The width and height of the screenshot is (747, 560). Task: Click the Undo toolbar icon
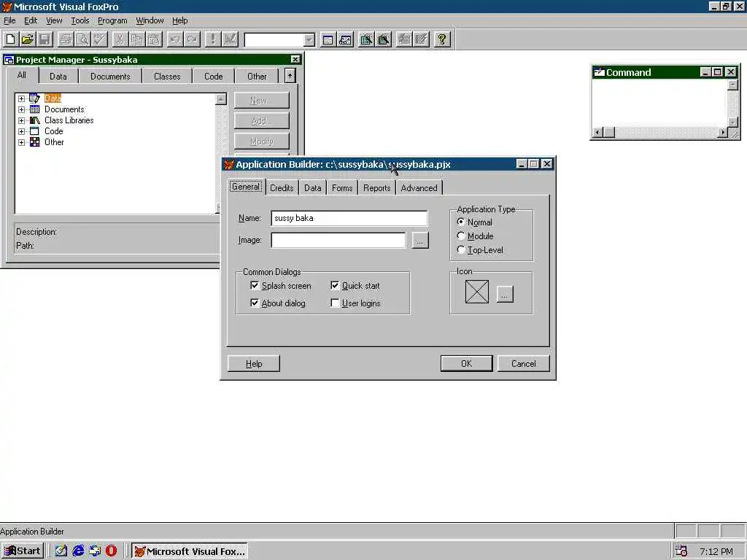pyautogui.click(x=175, y=39)
